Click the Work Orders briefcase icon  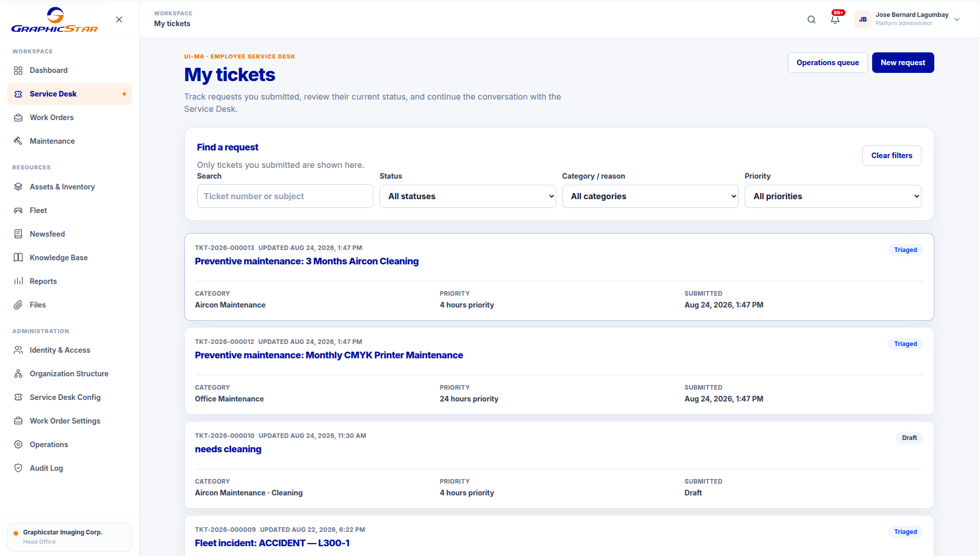(18, 118)
